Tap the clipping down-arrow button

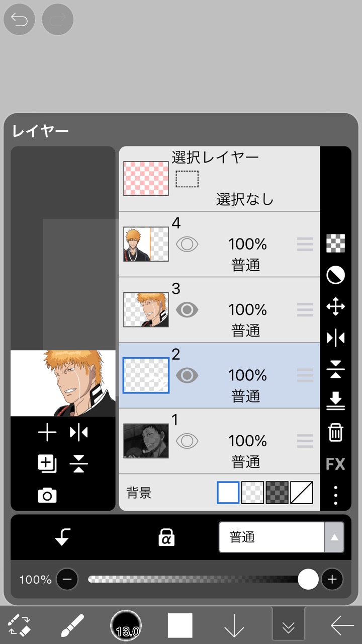click(62, 538)
